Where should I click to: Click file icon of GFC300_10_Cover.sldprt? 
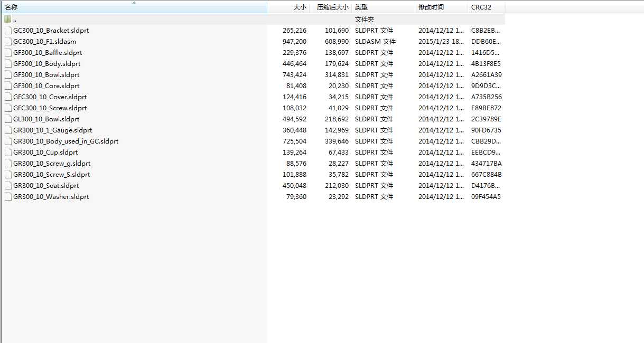coord(8,97)
